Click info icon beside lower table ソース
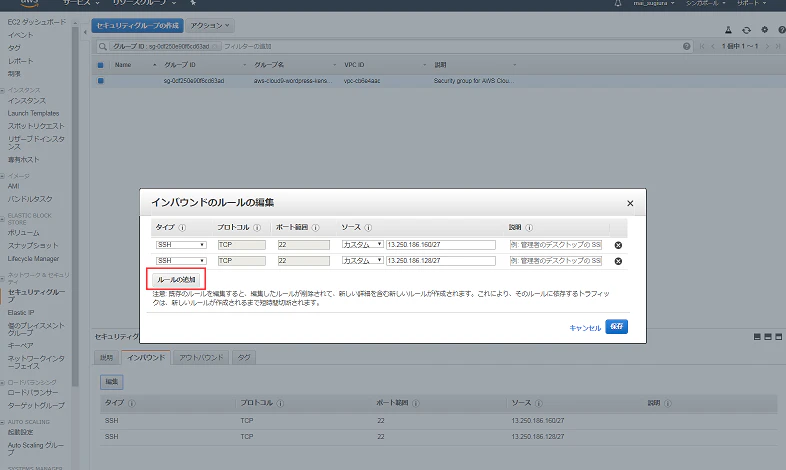The width and height of the screenshot is (786, 470). coord(539,403)
